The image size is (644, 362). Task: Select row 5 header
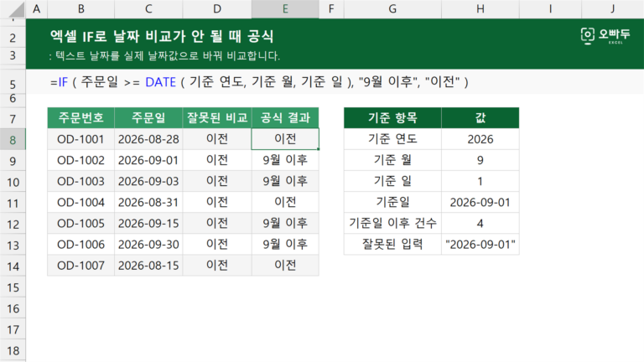coord(13,84)
